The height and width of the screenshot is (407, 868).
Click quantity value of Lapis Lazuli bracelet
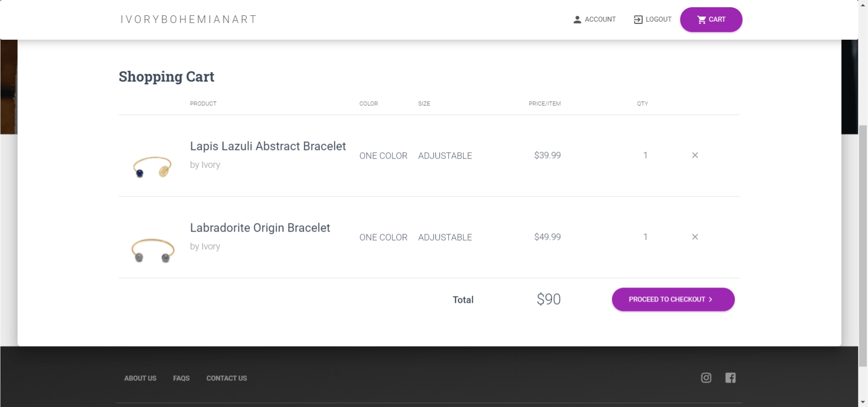pos(646,155)
